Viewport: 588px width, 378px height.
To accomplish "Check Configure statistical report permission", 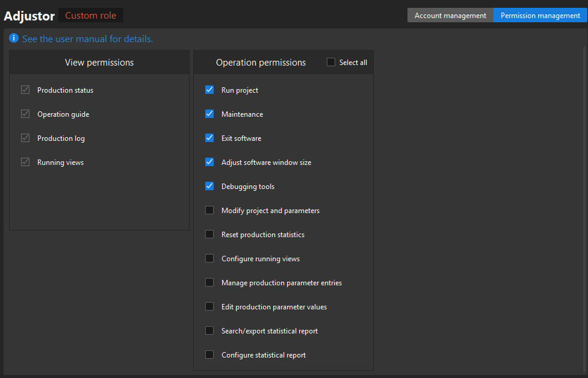I will (x=209, y=355).
